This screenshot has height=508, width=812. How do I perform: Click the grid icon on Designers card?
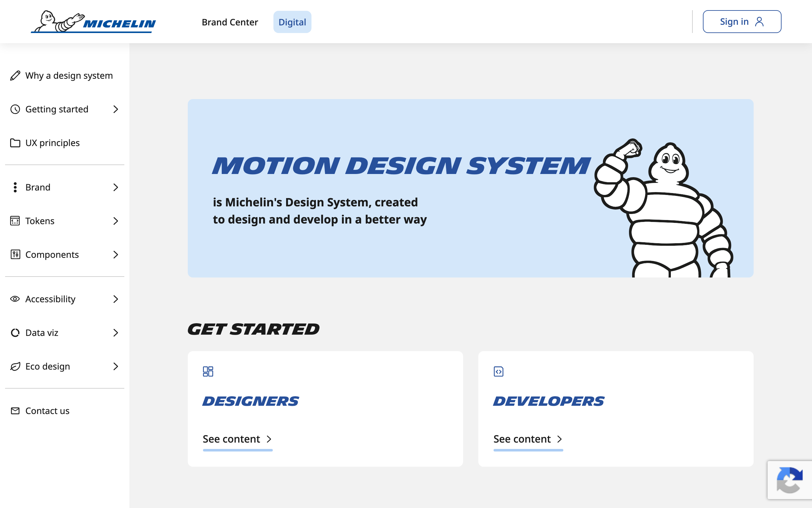208,371
